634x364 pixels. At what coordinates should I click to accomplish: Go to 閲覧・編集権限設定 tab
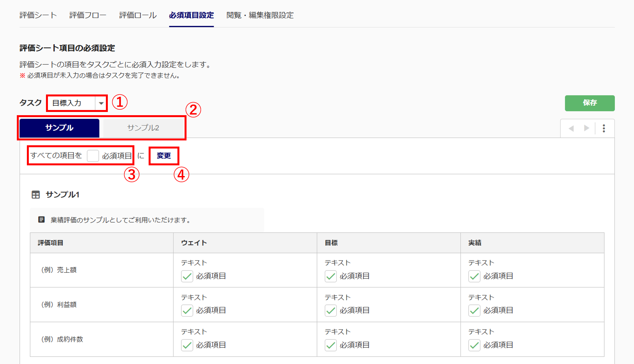[x=260, y=15]
